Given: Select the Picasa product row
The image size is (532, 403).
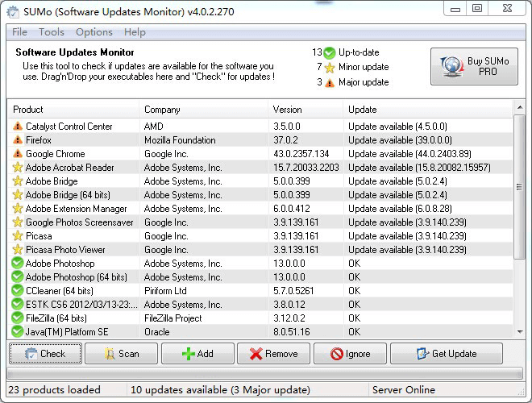Looking at the screenshot, I should click(260, 236).
